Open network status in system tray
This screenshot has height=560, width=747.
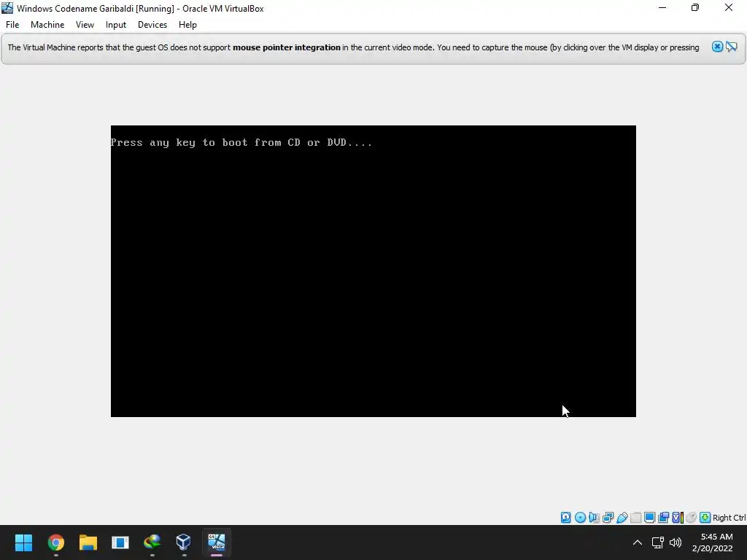[657, 542]
